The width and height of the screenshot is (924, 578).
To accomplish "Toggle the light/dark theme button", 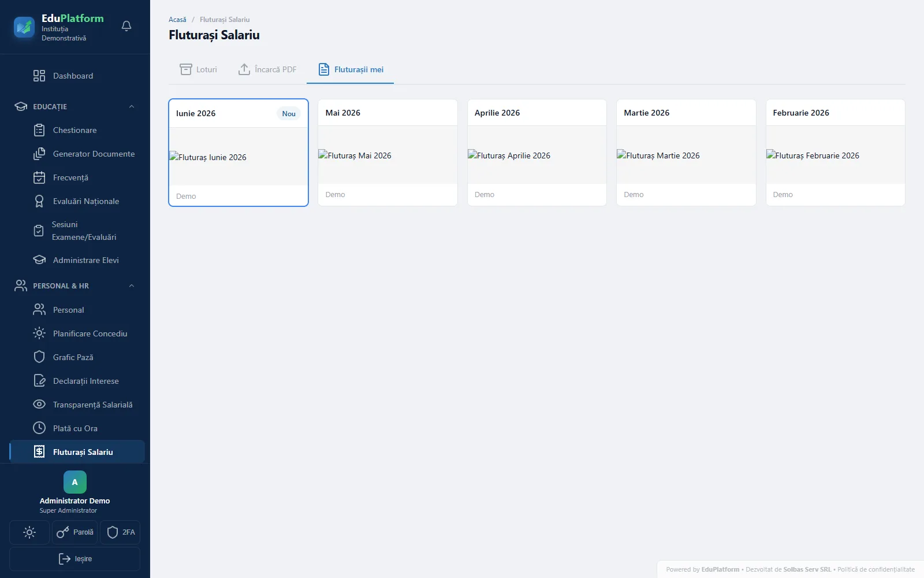I will tap(29, 532).
